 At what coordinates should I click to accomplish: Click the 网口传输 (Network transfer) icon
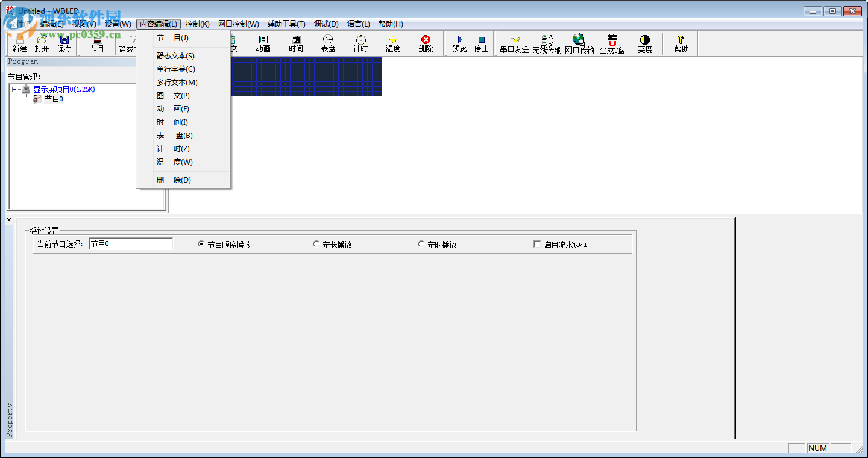tap(579, 44)
